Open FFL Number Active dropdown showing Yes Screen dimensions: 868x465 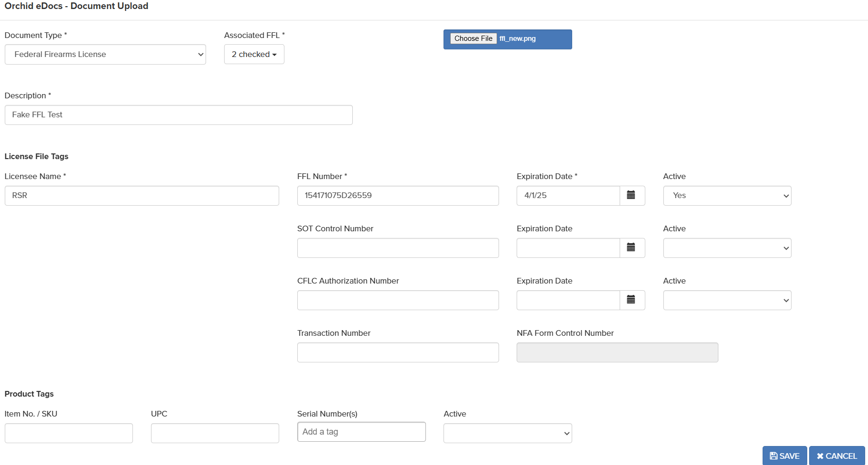coord(727,196)
